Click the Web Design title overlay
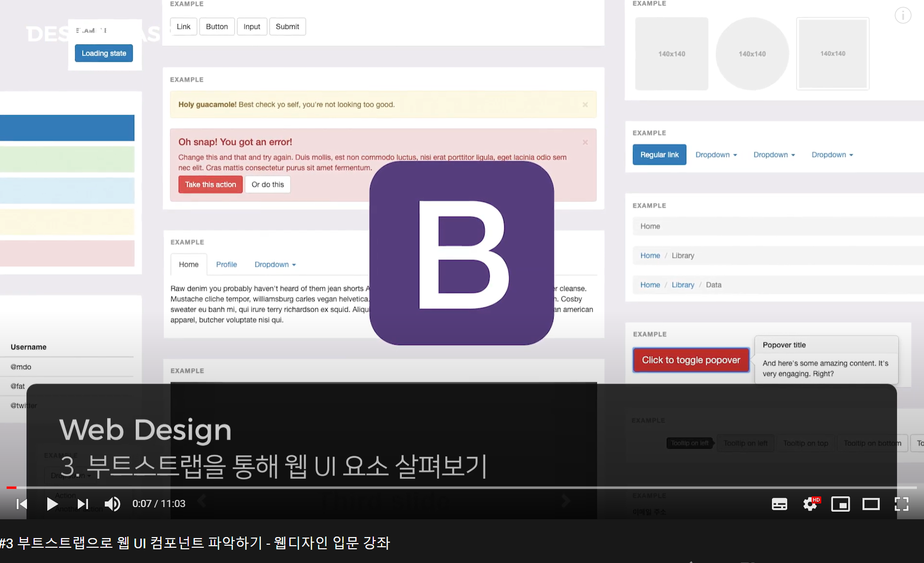Screen dimensions: 924x563 (145, 430)
